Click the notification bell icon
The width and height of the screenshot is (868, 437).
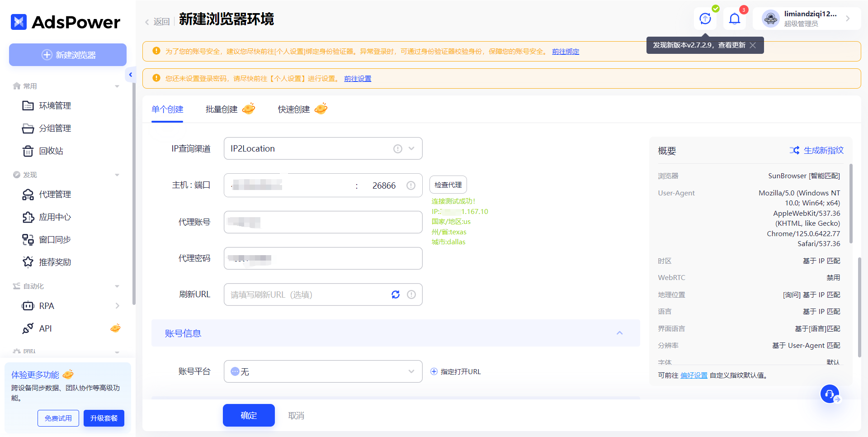click(x=734, y=18)
